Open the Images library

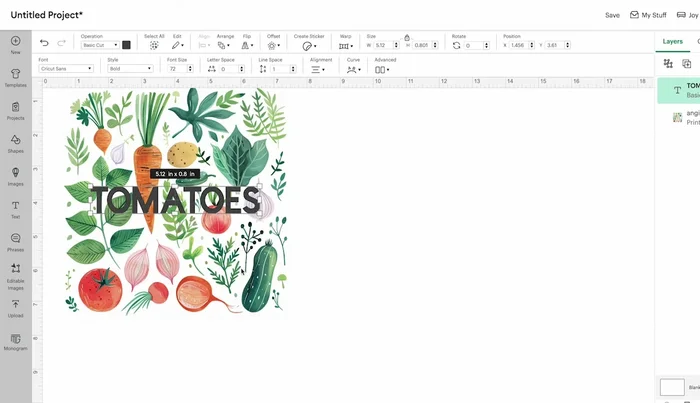(16, 177)
